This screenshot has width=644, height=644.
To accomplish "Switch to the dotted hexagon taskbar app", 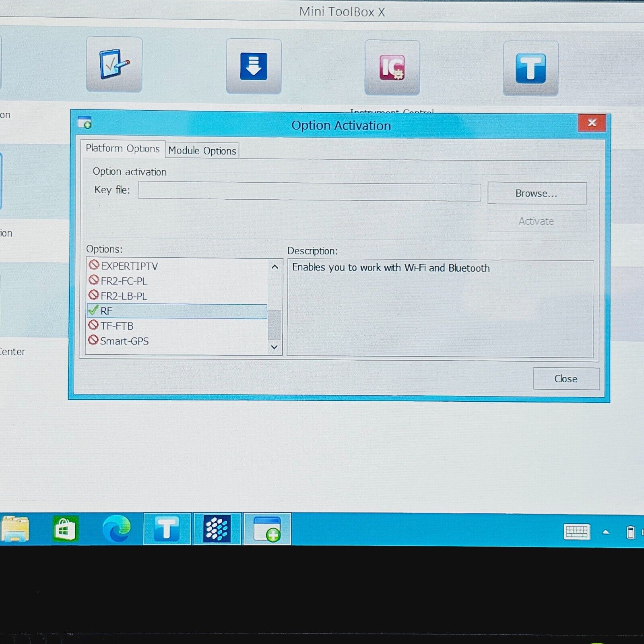I will click(217, 529).
